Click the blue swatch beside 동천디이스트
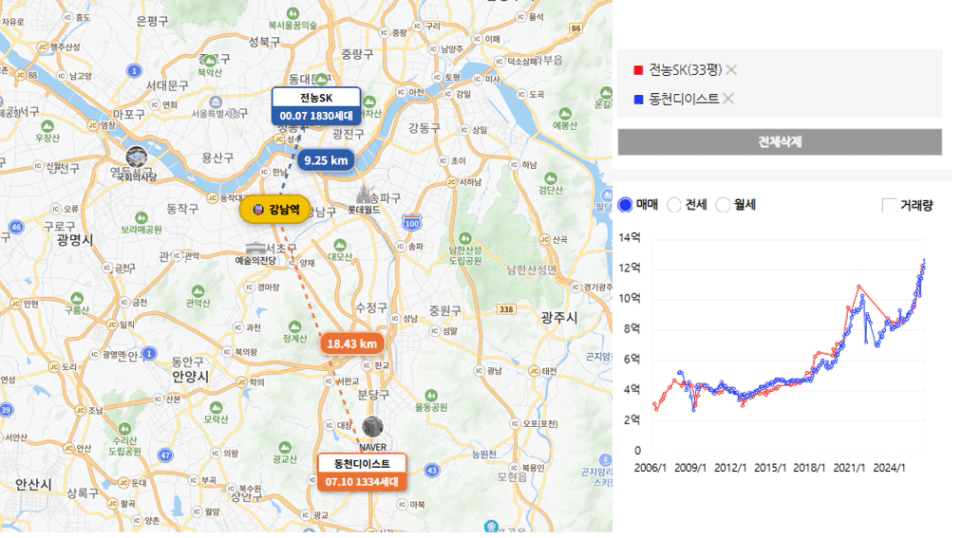The width and height of the screenshot is (962, 538). (x=638, y=99)
